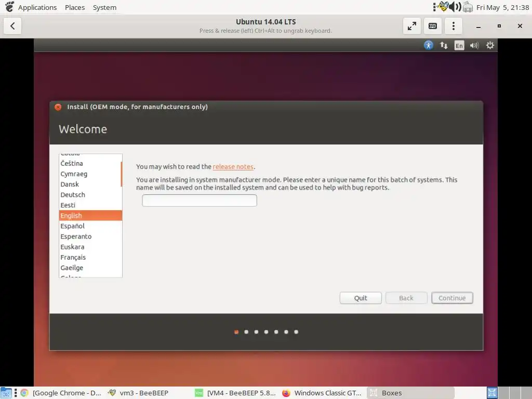The image size is (532, 399).
Task: Click the release notes link
Action: (x=233, y=167)
